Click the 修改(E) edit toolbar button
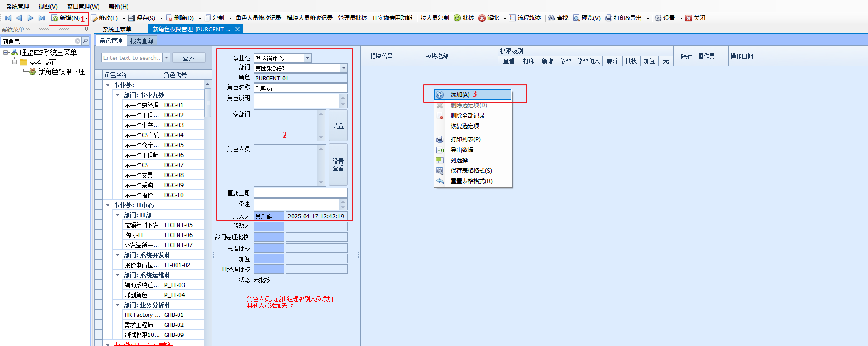The height and width of the screenshot is (346, 868). click(x=105, y=18)
